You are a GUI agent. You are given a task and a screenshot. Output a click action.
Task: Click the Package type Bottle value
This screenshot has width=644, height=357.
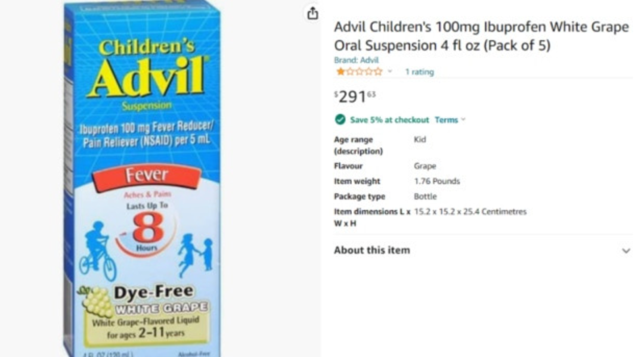[425, 197]
